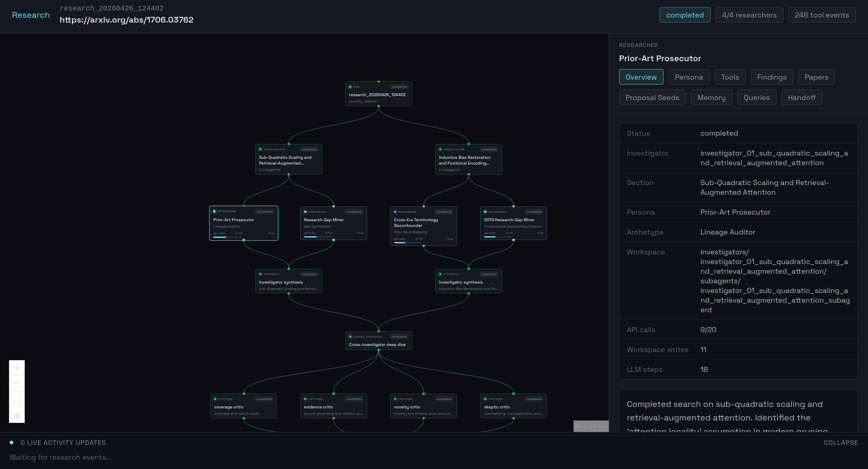The image size is (868, 469).
Task: Select the Research-Gap Miner researcher node
Action: [333, 223]
